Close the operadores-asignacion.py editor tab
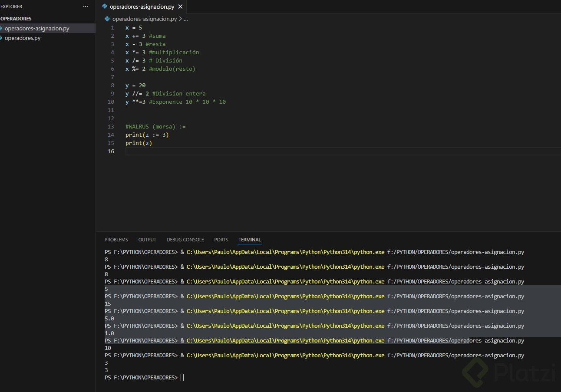 coord(180,7)
